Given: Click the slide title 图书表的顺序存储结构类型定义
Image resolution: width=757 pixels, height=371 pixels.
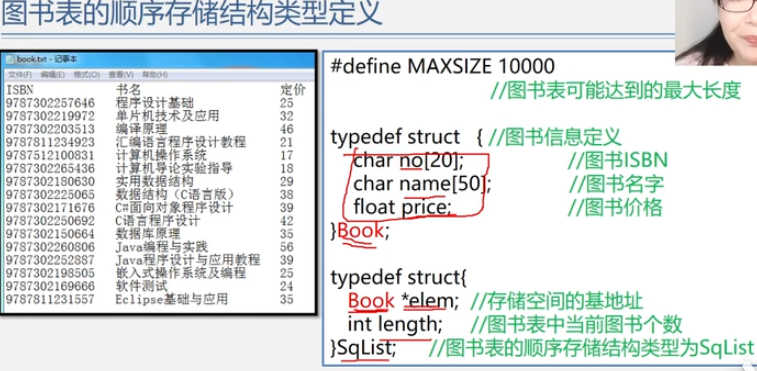Looking at the screenshot, I should click(192, 13).
